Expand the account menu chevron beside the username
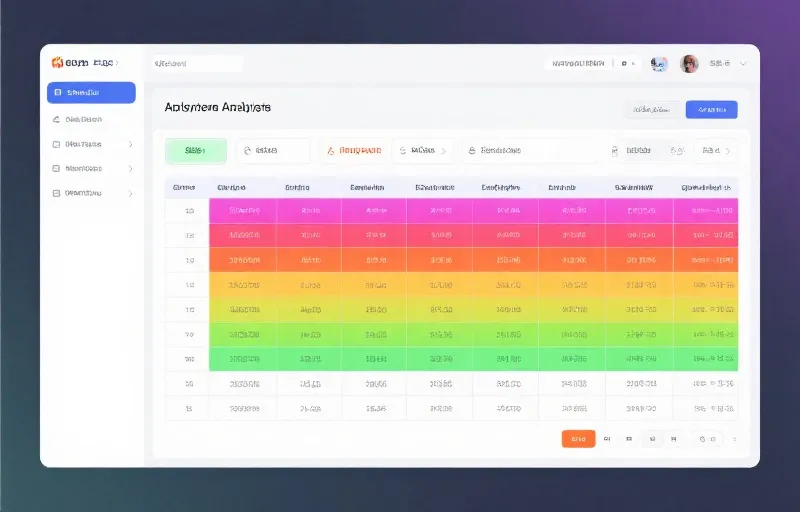The height and width of the screenshot is (512, 800). [x=743, y=64]
